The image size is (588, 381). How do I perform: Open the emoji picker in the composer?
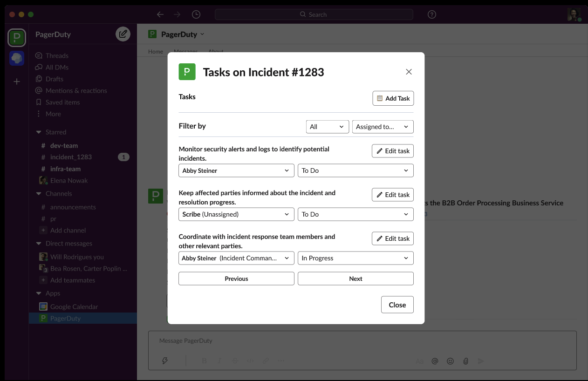pyautogui.click(x=450, y=361)
